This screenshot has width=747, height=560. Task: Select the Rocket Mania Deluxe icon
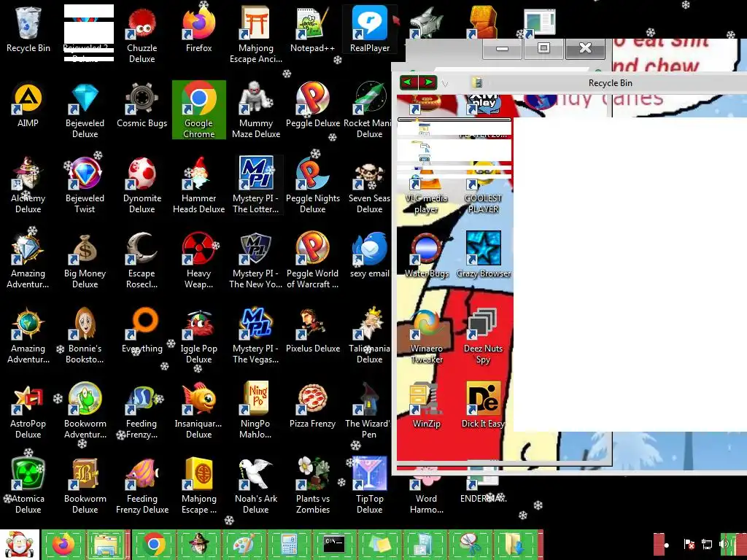click(368, 110)
